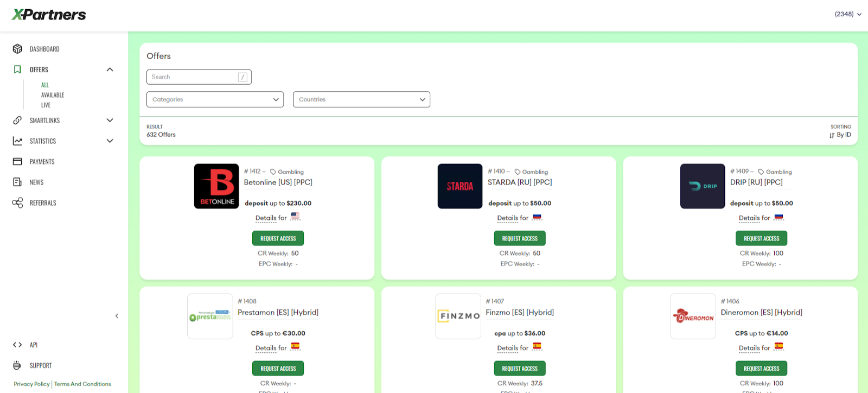The width and height of the screenshot is (868, 393).
Task: Open the API menu item
Action: [x=34, y=345]
